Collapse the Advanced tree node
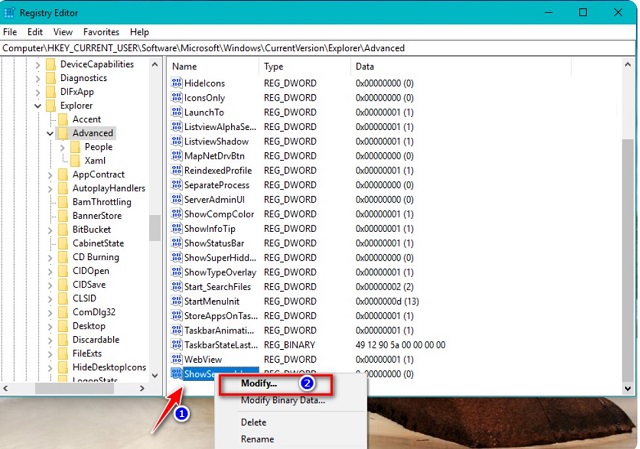Screen dimensions: 640x449 [x=50, y=133]
